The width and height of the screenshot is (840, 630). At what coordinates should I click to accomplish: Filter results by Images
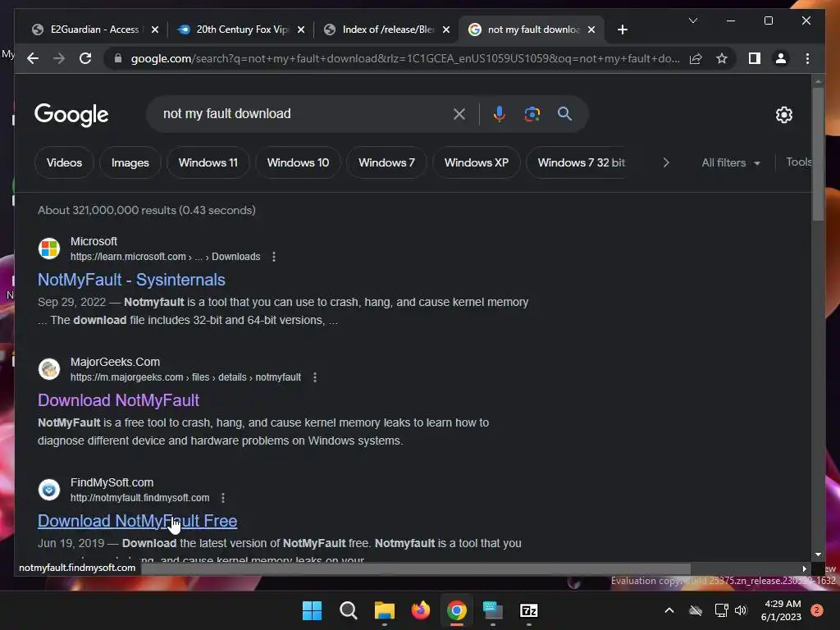(130, 162)
